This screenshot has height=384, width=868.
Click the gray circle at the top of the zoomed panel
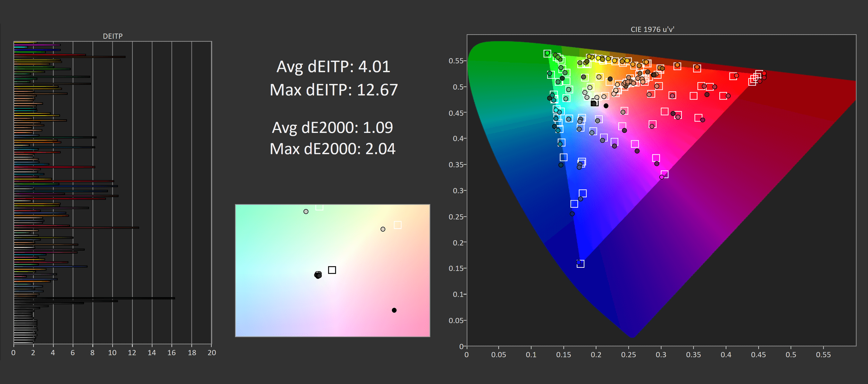[306, 212]
